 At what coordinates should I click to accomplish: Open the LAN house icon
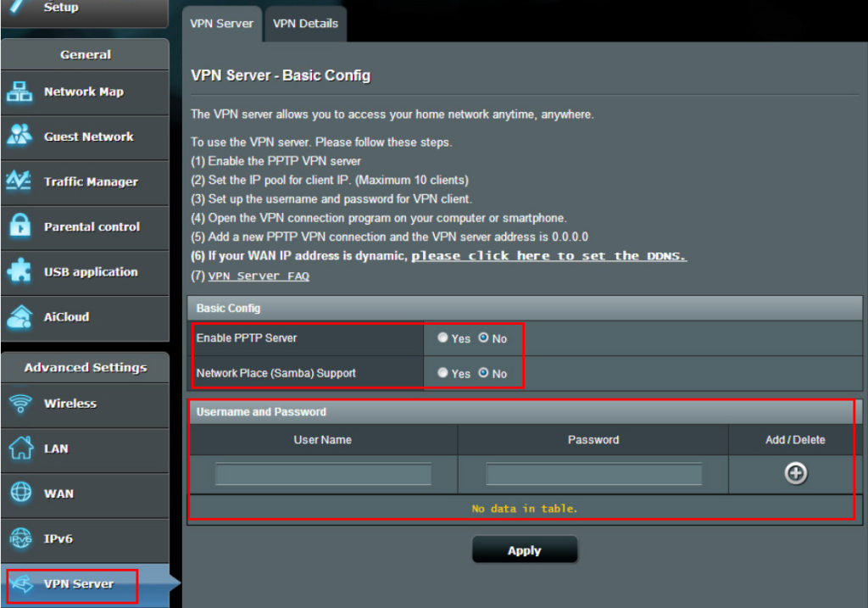(x=21, y=448)
